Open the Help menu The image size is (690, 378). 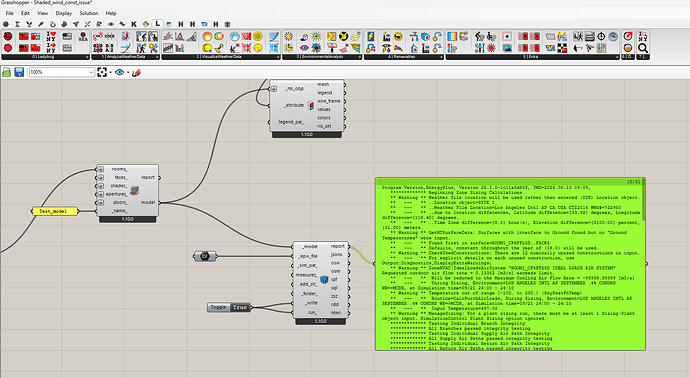[111, 13]
